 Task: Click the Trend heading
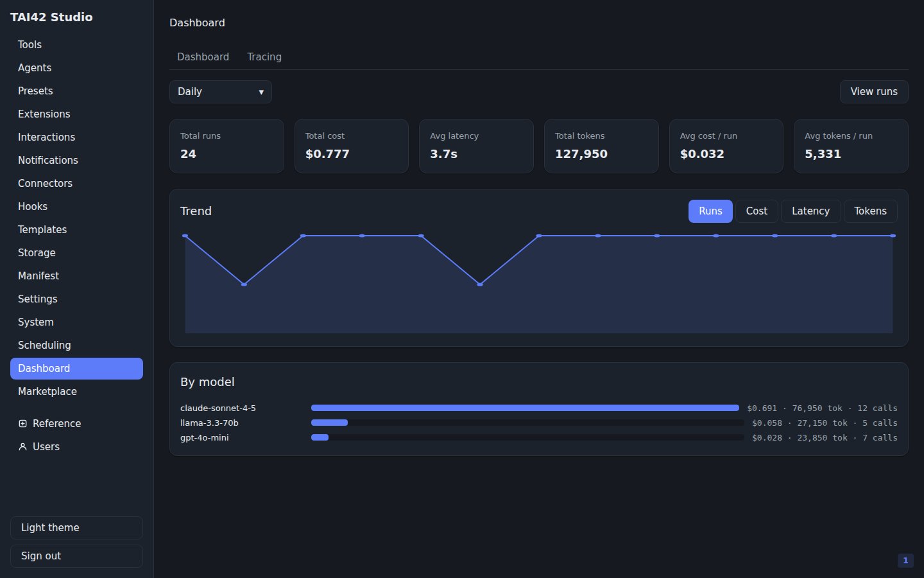click(196, 211)
